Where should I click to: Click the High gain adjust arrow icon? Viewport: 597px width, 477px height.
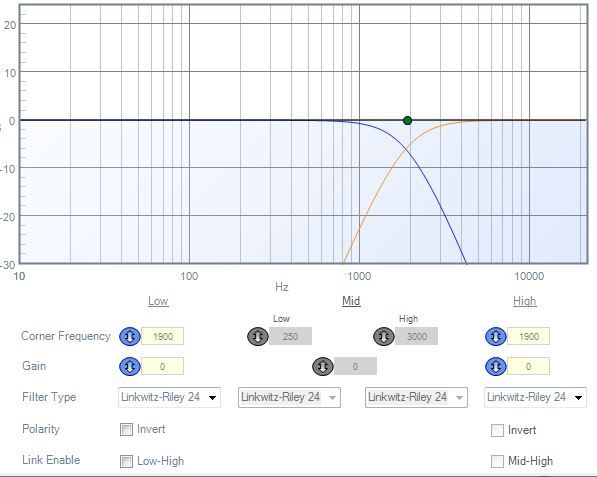point(496,367)
